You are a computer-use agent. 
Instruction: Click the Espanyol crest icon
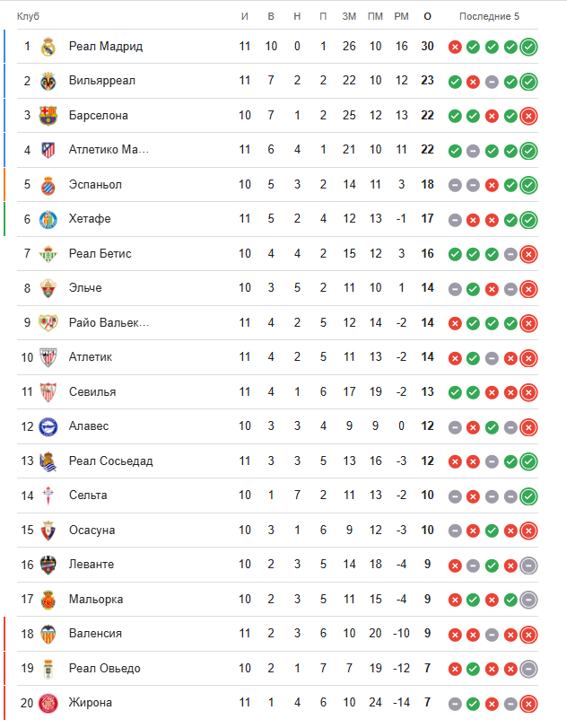pos(48,185)
